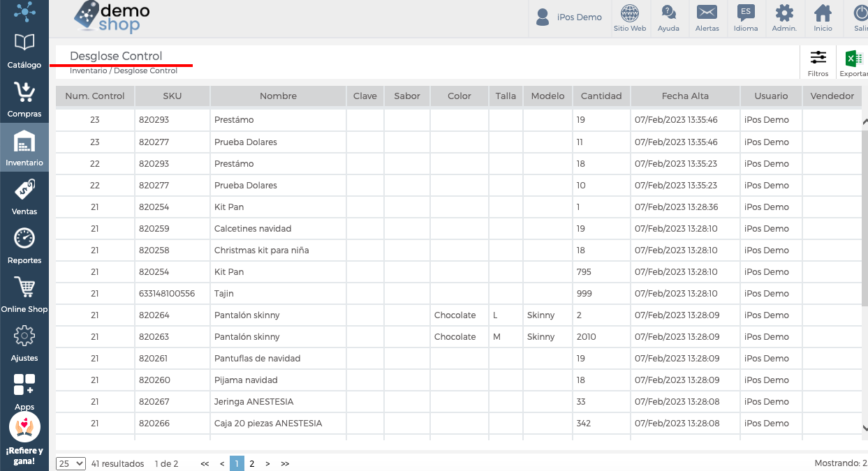This screenshot has width=868, height=471.
Task: Click the scrollbar down arrow
Action: [865, 428]
